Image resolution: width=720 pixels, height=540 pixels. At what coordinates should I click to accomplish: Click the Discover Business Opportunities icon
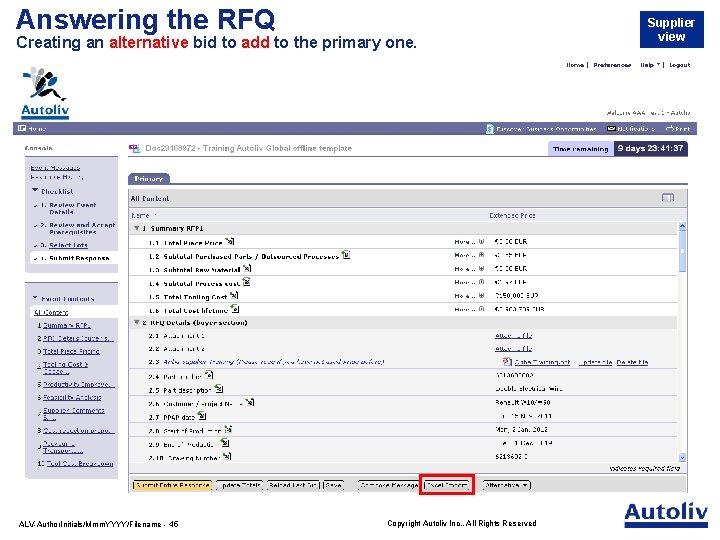[x=490, y=129]
